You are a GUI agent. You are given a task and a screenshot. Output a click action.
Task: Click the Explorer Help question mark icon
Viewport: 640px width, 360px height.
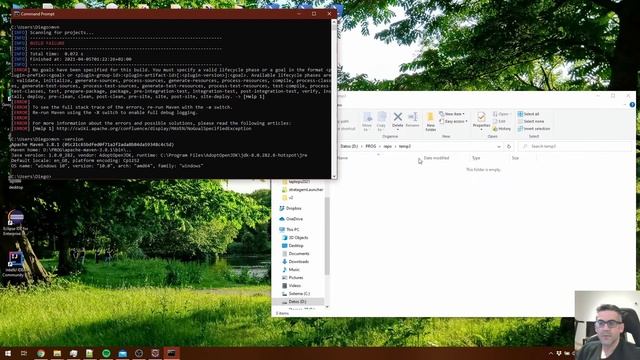[632, 105]
